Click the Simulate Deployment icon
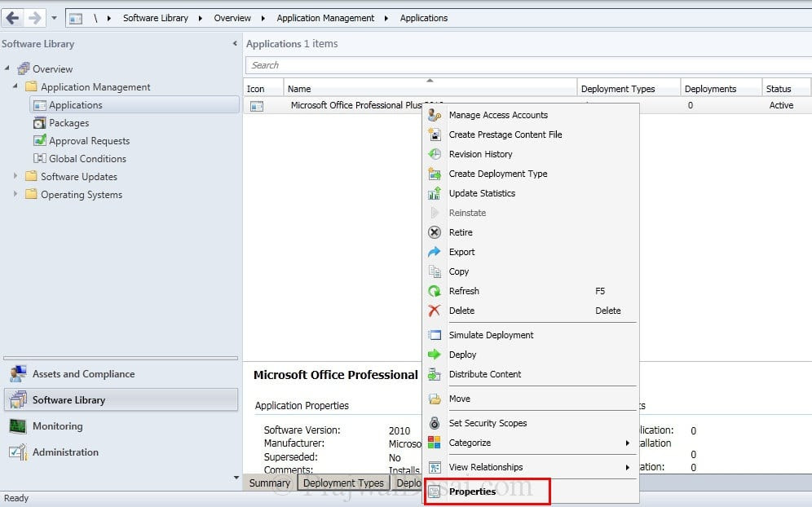This screenshot has height=507, width=812. [x=435, y=335]
